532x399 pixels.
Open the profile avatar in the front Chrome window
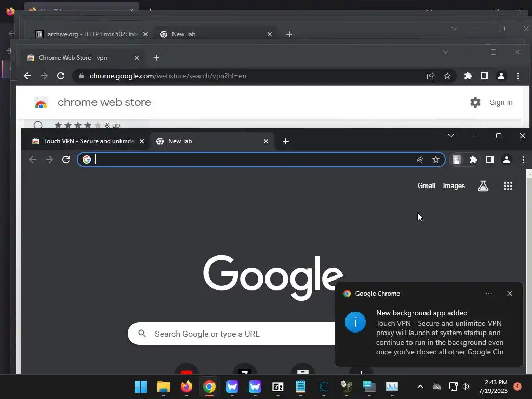point(506,159)
